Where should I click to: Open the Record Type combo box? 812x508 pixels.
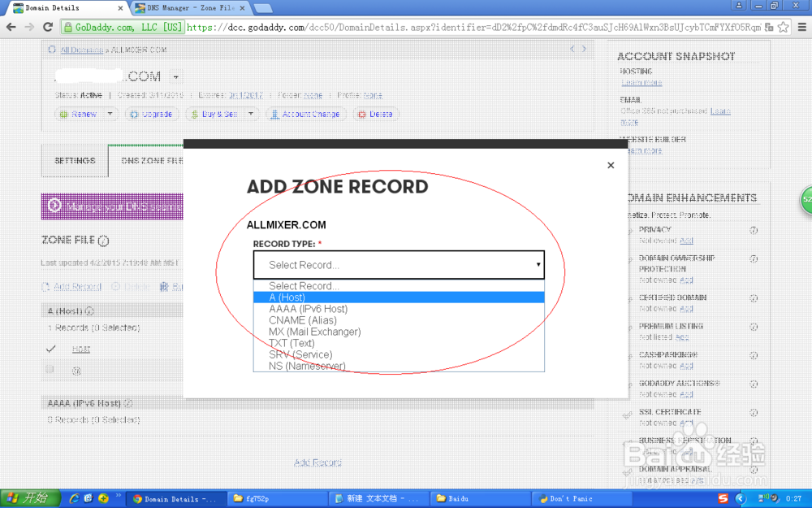(x=399, y=265)
